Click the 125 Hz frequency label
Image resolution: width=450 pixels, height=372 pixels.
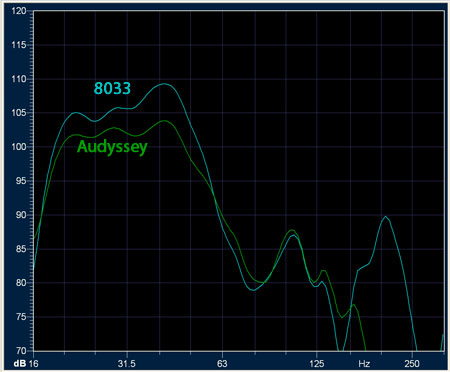point(316,364)
